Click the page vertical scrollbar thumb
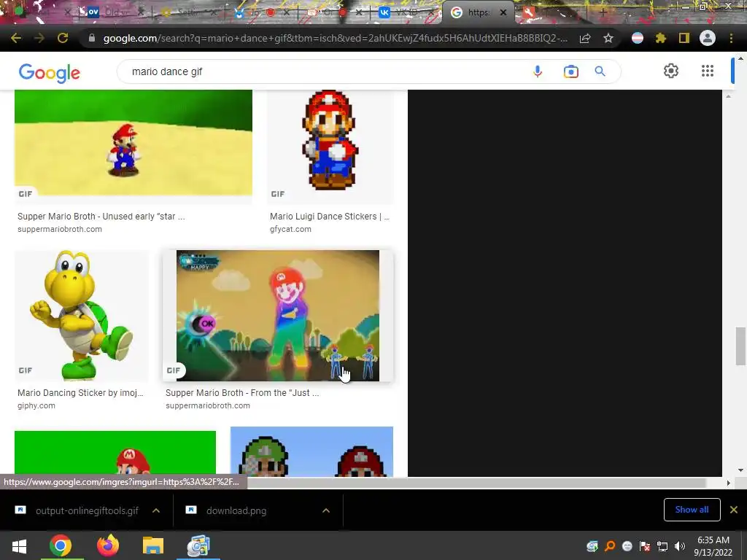Viewport: 747px width, 560px height. click(x=740, y=346)
